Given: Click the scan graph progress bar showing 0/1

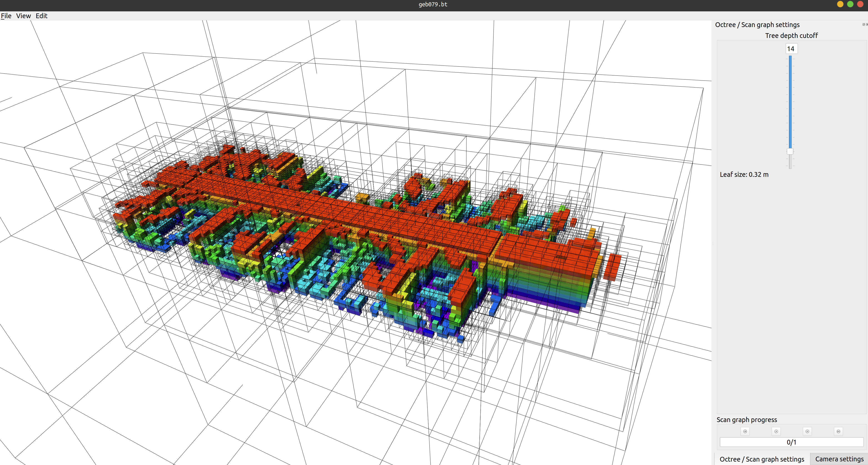Looking at the screenshot, I should pos(791,442).
